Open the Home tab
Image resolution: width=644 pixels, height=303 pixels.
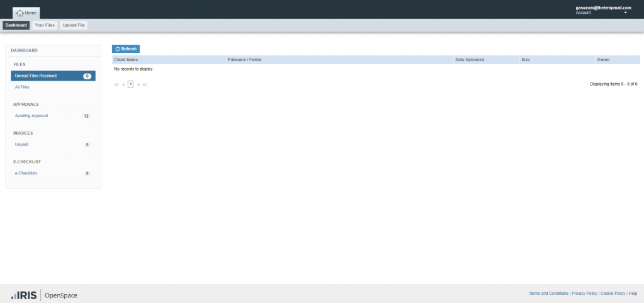[26, 13]
